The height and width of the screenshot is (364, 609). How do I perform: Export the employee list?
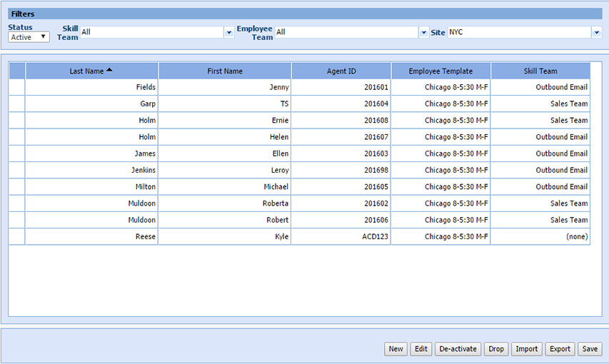560,349
